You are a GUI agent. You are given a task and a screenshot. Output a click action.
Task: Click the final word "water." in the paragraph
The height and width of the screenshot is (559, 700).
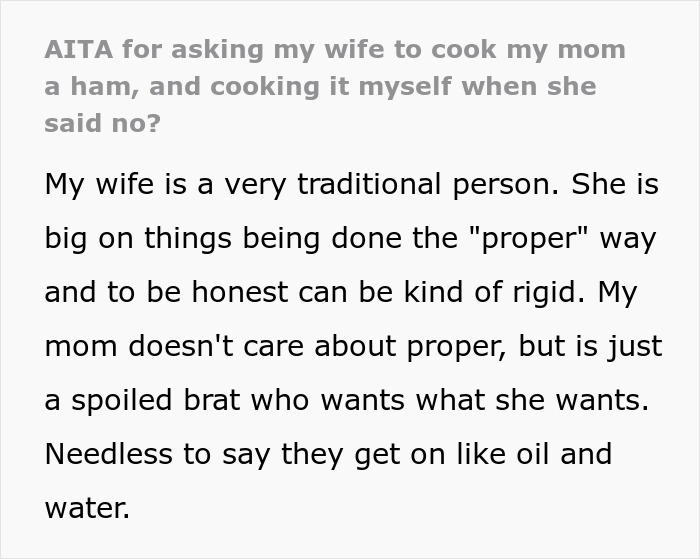point(88,509)
